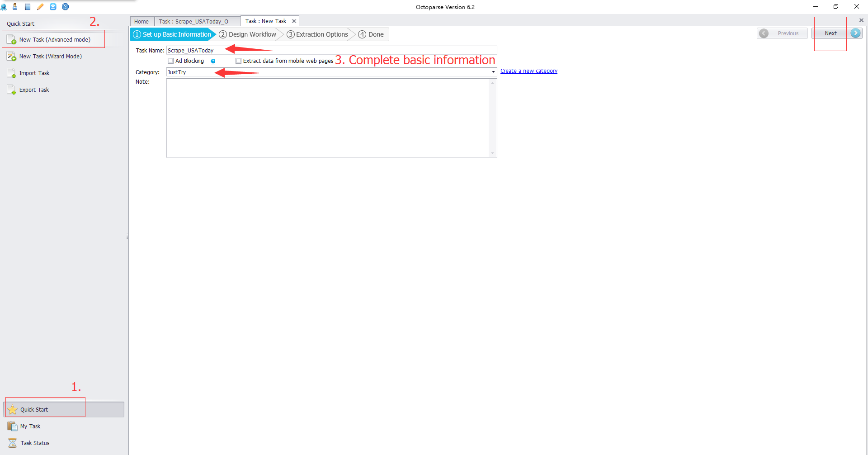Image resolution: width=868 pixels, height=455 pixels.
Task: Close the tab panel with the top-right X
Action: point(861,20)
